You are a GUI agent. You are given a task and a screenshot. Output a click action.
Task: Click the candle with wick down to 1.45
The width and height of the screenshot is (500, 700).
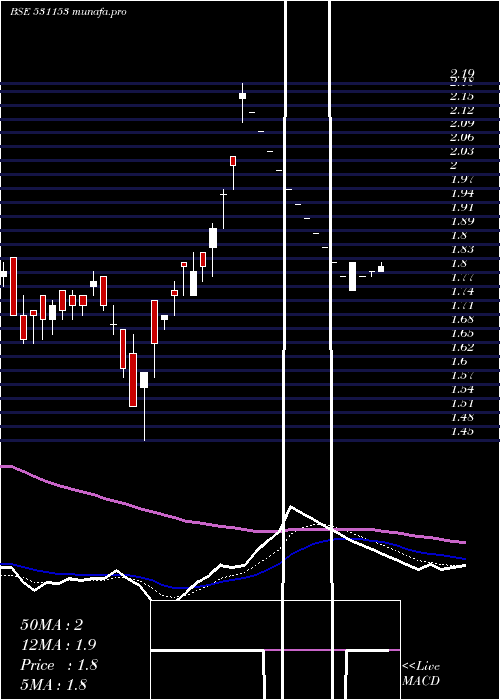tap(144, 380)
